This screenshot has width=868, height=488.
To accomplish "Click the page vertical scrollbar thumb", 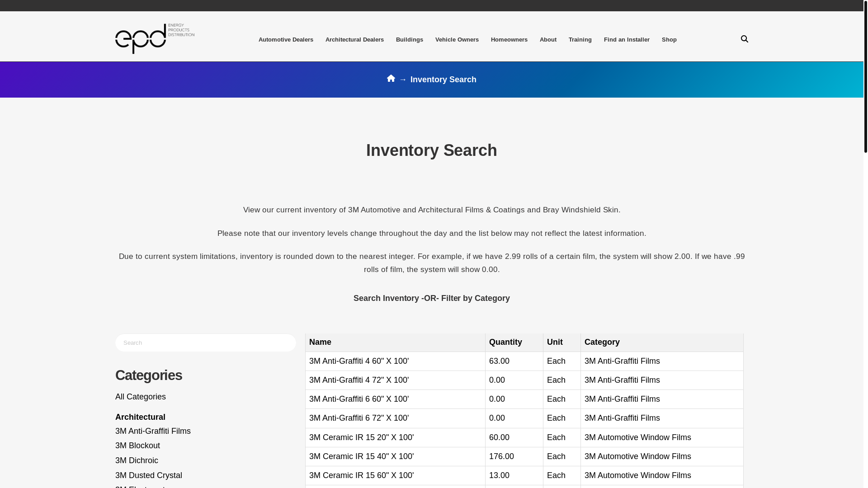I will (x=865, y=76).
